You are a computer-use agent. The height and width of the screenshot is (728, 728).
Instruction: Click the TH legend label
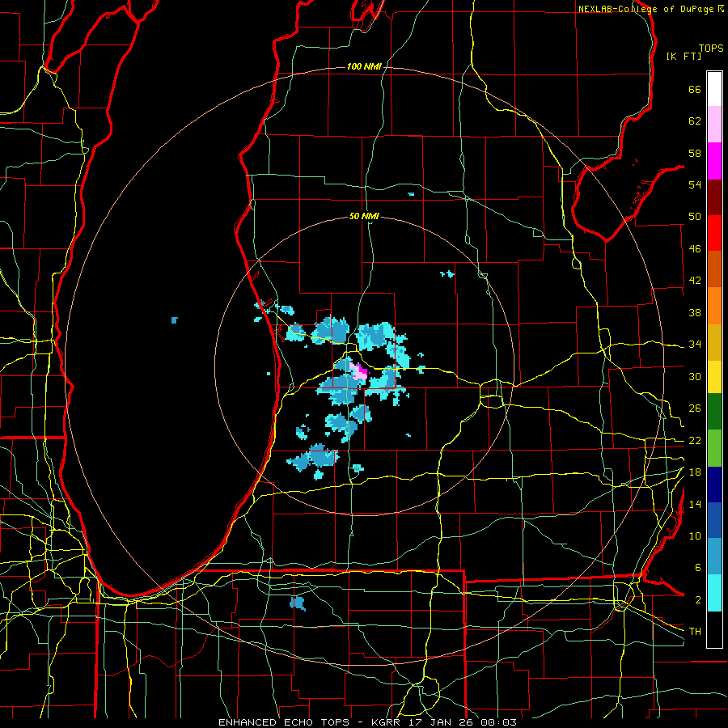[x=695, y=632]
